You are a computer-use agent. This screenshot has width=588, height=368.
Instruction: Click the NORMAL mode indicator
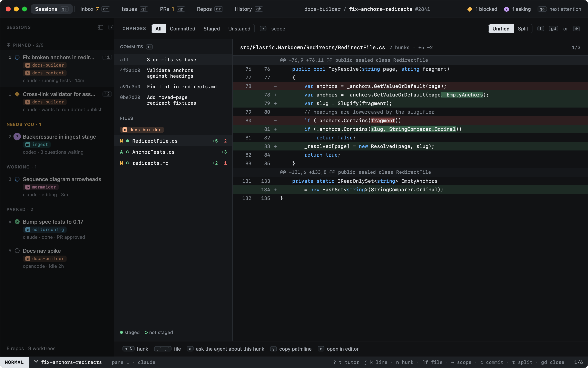(14, 362)
